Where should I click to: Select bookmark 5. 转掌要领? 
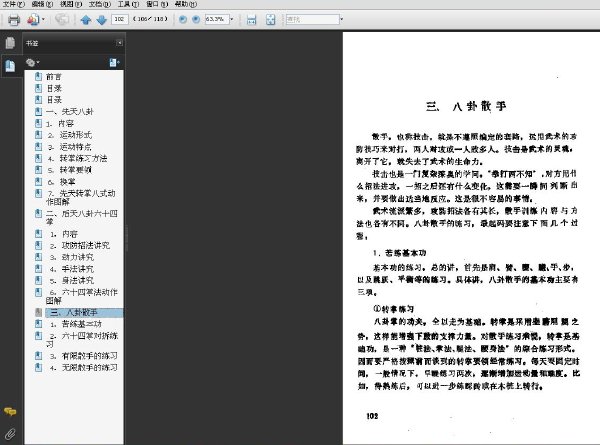click(69, 170)
